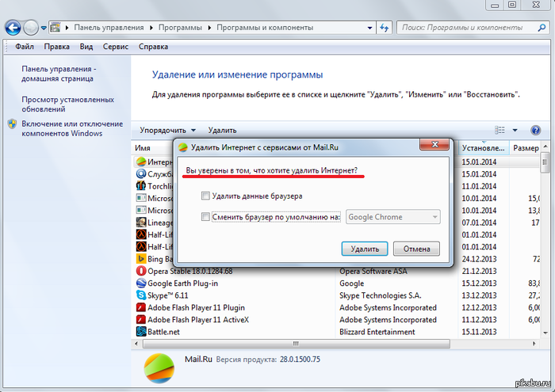
Task: Open the Файл menu
Action: 25,47
